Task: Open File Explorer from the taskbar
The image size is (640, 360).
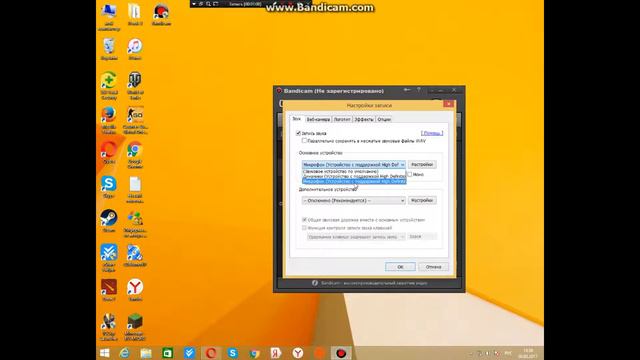Action: [x=146, y=353]
